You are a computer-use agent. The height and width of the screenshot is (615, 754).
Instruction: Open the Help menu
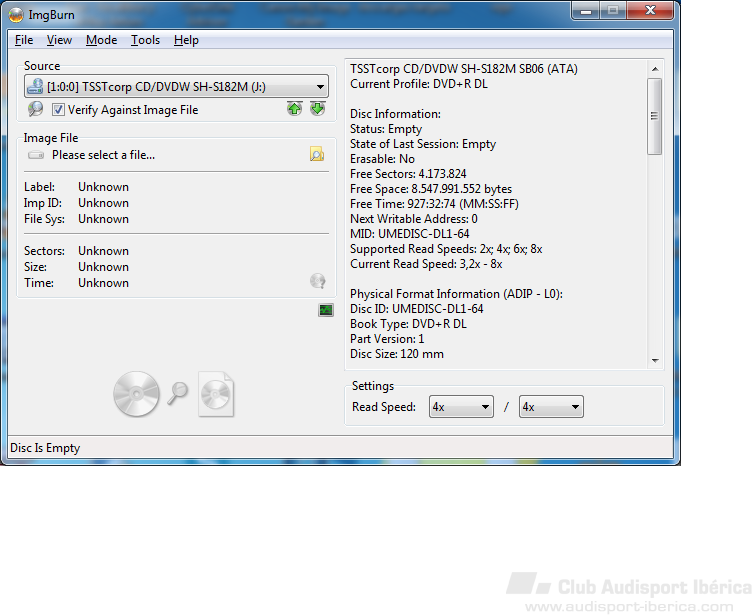pyautogui.click(x=186, y=40)
